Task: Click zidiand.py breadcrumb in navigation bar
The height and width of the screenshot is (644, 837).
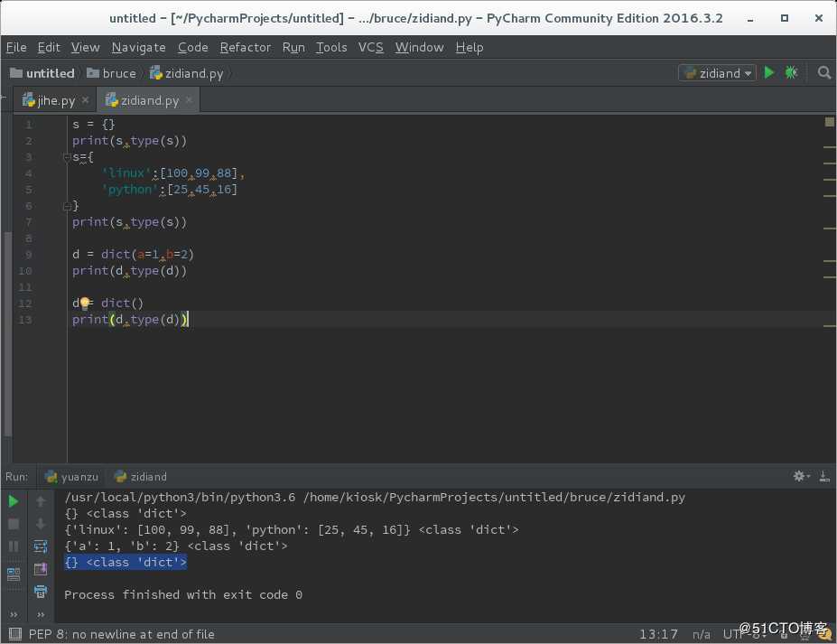Action: pos(186,73)
